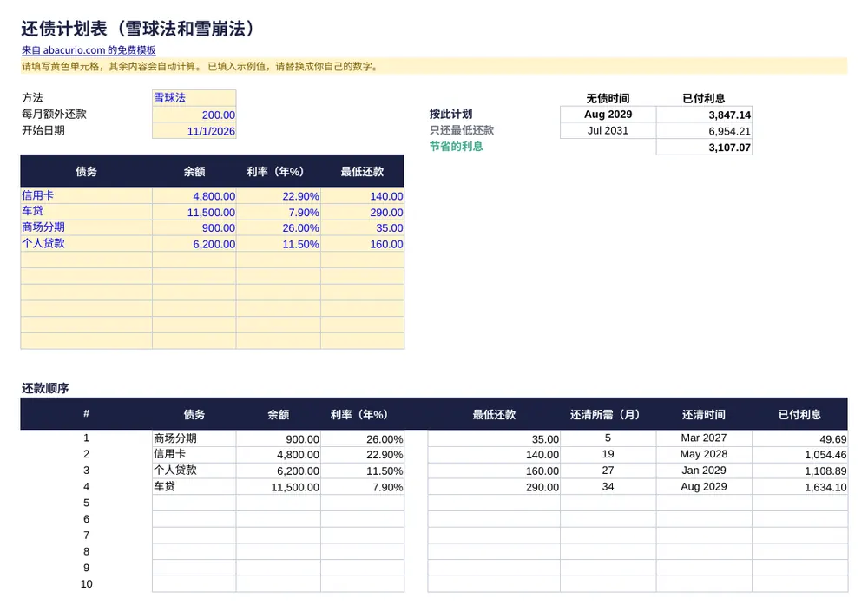The height and width of the screenshot is (612, 868).
Task: Click the 信用卡 name cell in the yellow debt table
Action: click(86, 195)
